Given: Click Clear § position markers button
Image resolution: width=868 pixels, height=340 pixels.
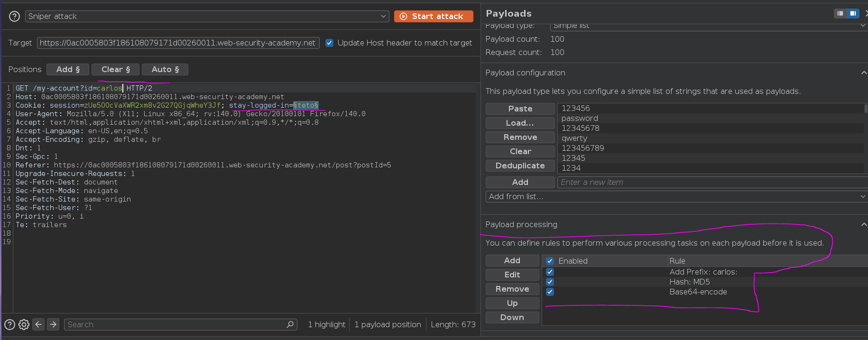Looking at the screenshot, I should point(115,69).
